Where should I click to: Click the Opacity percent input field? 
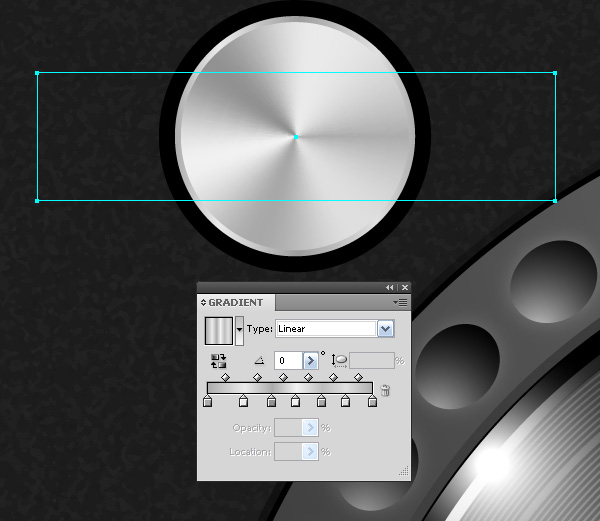(288, 427)
